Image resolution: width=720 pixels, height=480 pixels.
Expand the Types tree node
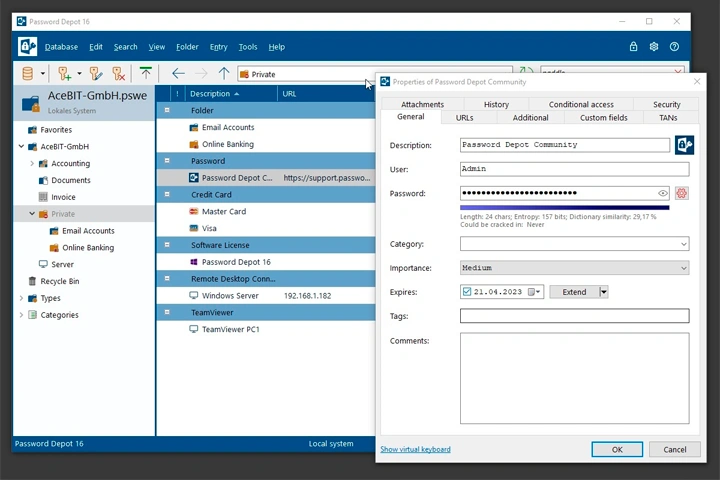(21, 298)
